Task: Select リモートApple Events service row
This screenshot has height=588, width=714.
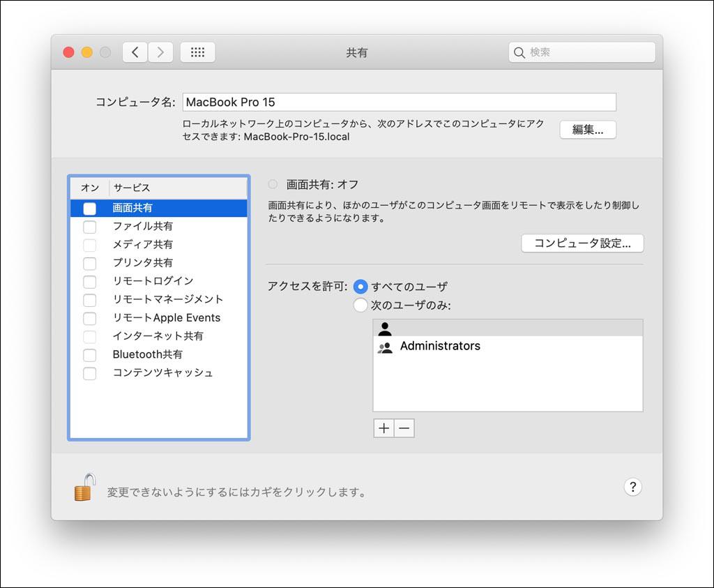Action: [158, 318]
